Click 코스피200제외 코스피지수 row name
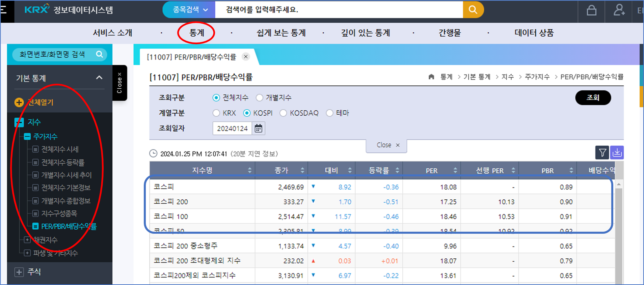 coord(195,276)
